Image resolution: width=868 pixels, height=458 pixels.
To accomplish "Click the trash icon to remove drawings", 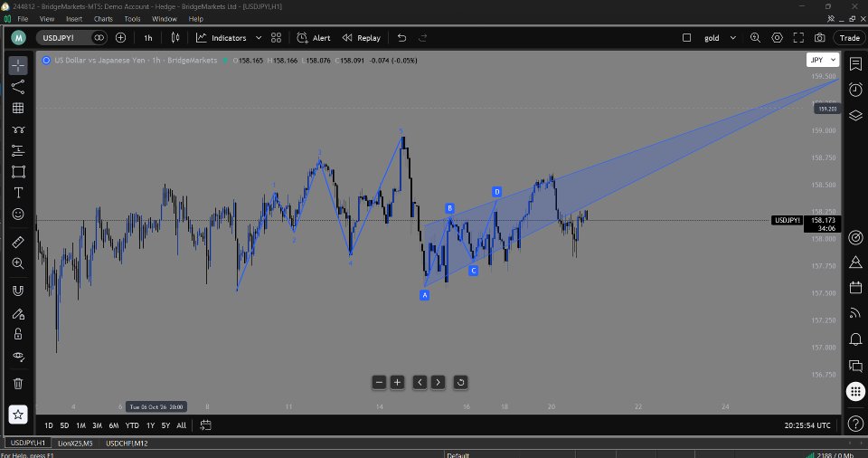I will [18, 383].
